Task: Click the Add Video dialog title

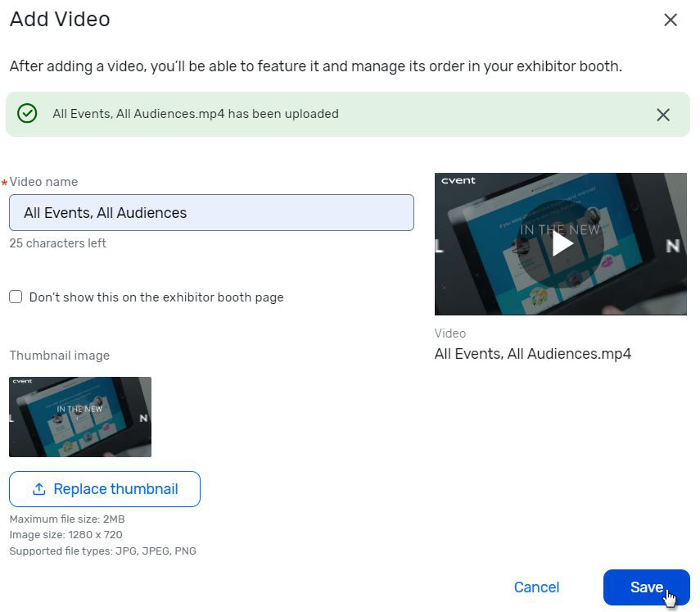Action: click(x=58, y=19)
